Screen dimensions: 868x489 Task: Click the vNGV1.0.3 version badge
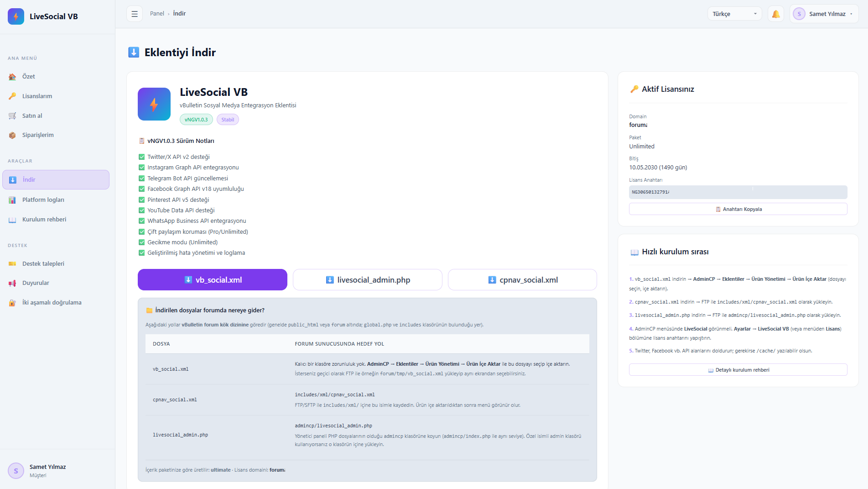click(x=196, y=120)
